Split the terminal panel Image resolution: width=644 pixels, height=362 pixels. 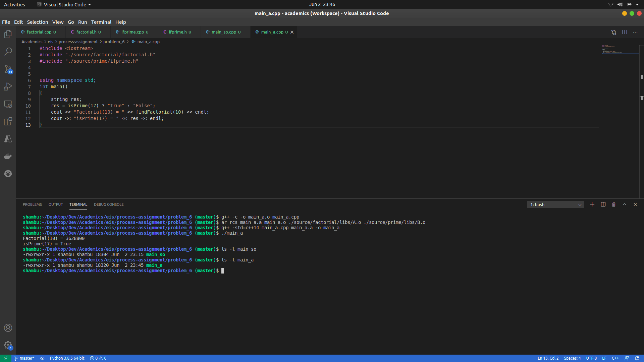(603, 204)
